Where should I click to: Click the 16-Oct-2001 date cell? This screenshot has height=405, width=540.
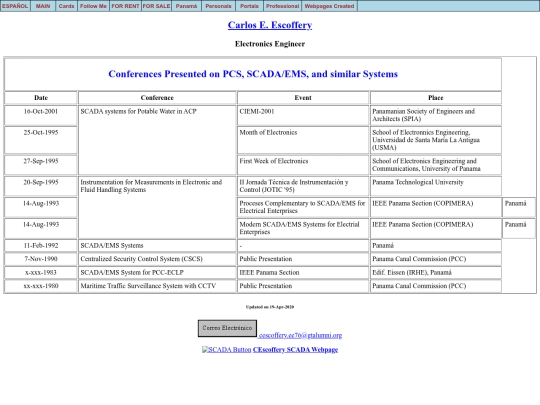coord(41,115)
